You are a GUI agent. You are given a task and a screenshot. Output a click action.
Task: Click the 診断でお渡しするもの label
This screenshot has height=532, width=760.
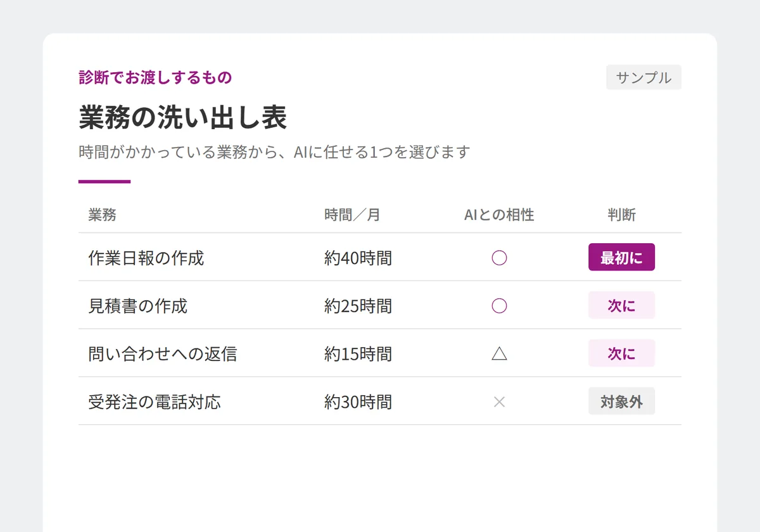(155, 77)
